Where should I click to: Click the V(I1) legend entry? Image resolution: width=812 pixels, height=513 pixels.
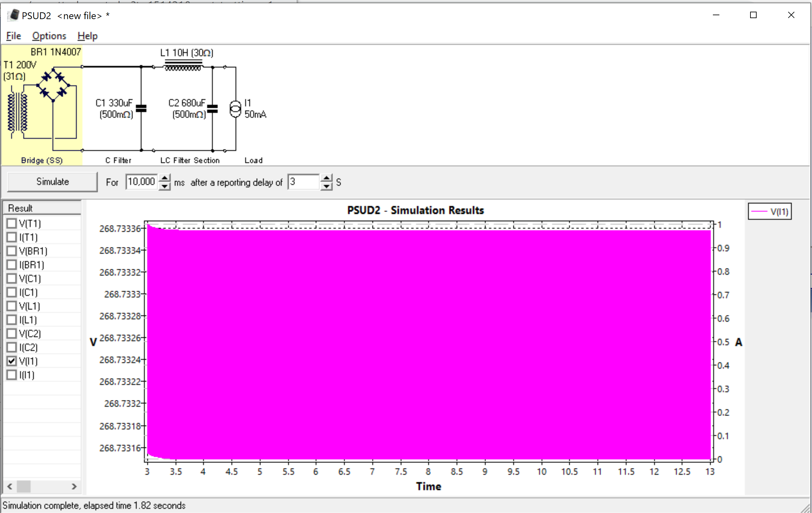tap(770, 211)
